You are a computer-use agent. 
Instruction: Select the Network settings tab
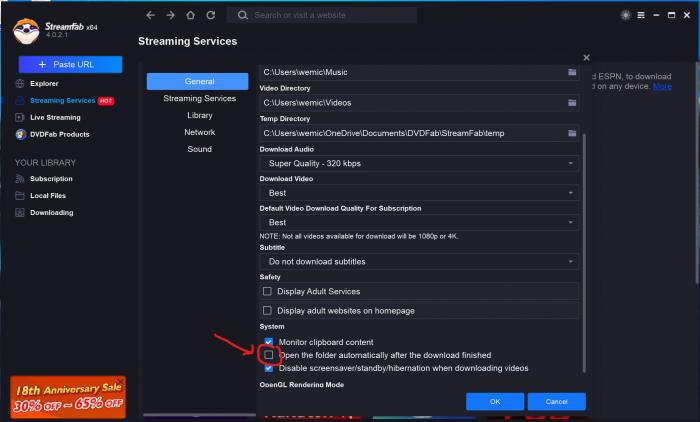point(200,132)
